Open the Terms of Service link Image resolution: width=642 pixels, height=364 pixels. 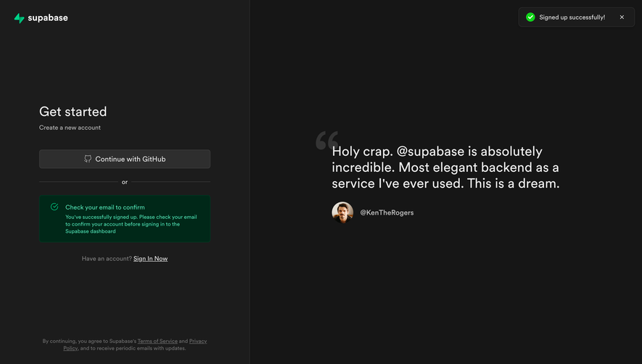[x=157, y=341]
